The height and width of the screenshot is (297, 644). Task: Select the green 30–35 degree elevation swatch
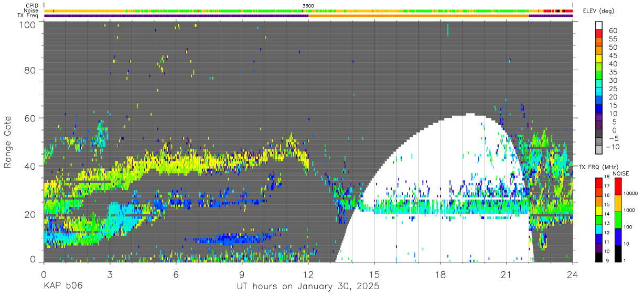point(599,76)
